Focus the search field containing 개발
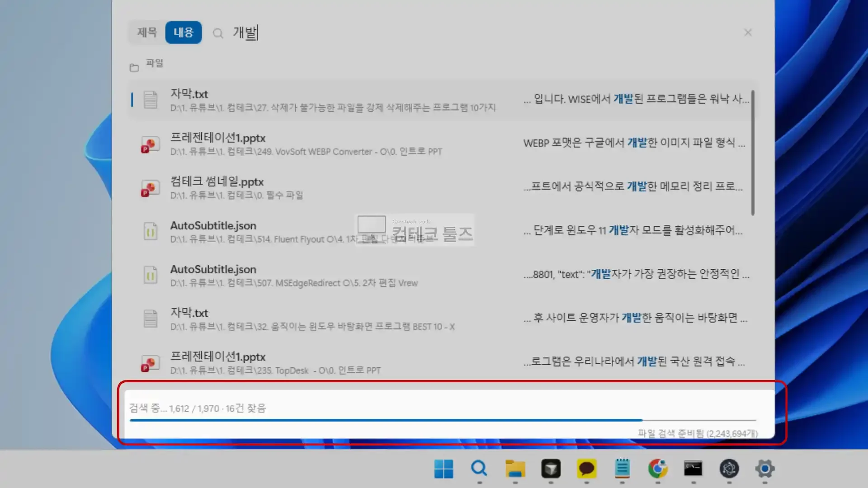Image resolution: width=868 pixels, height=488 pixels. tap(479, 33)
